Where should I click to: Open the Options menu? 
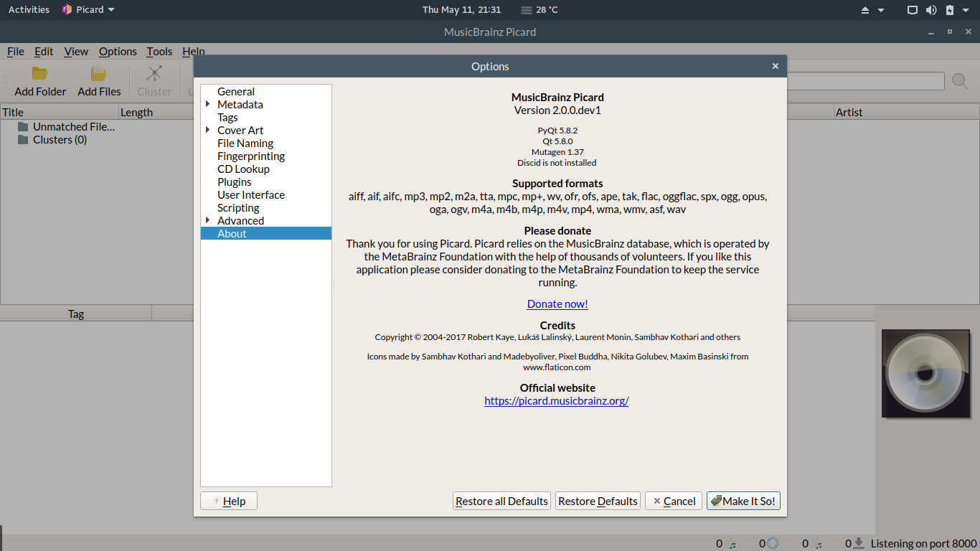tap(118, 51)
